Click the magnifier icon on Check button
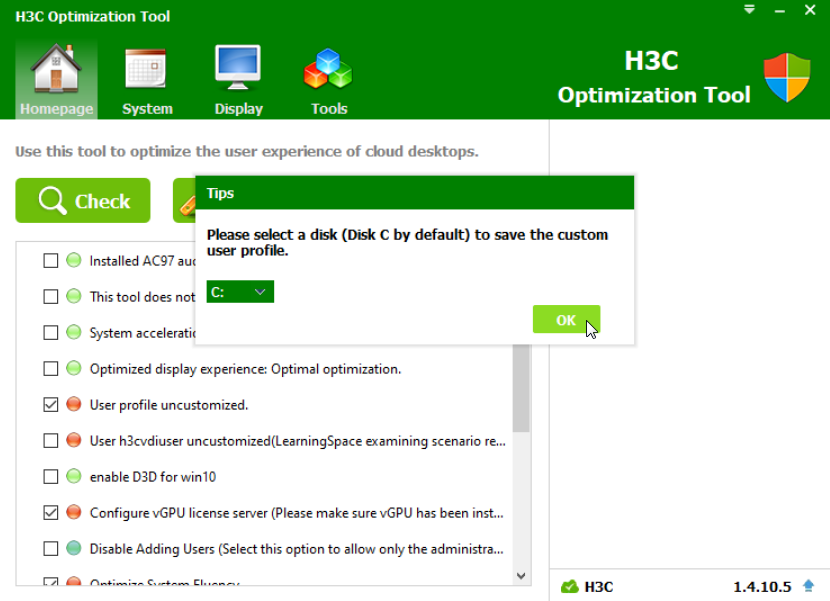This screenshot has height=601, width=830. [52, 201]
